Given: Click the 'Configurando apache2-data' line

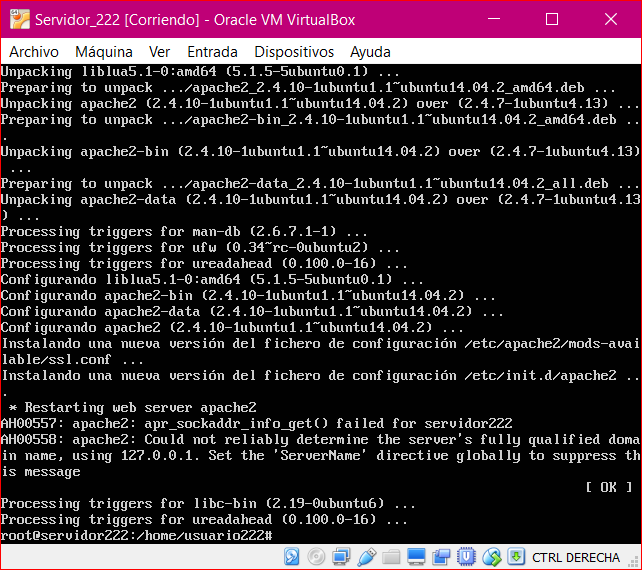Looking at the screenshot, I should click(x=252, y=312).
